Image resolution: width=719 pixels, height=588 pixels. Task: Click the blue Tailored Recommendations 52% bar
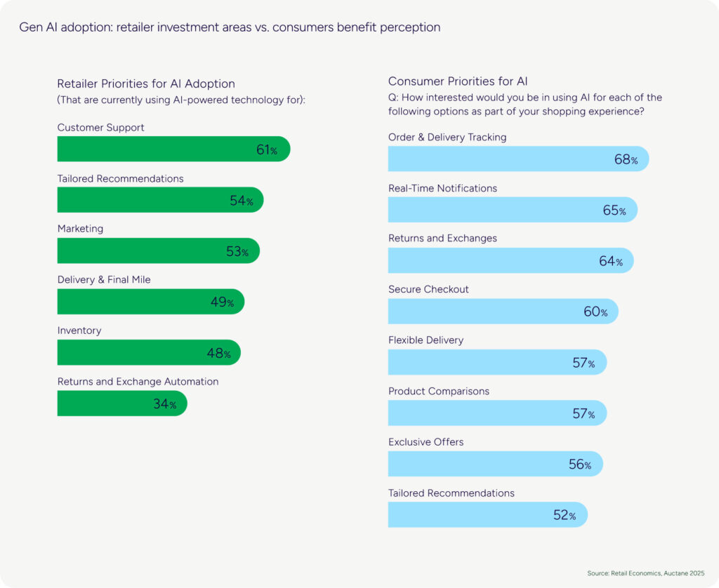tap(487, 514)
